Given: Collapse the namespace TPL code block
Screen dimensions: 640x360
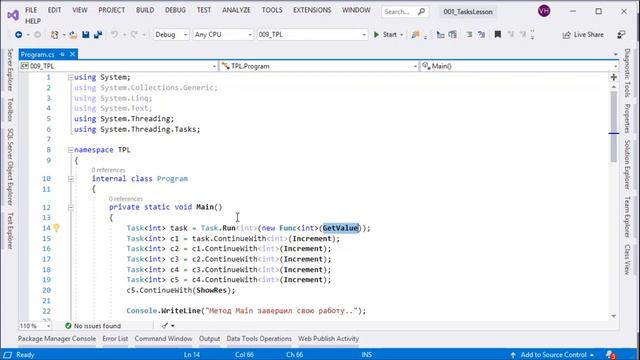Looking at the screenshot, I should pos(71,150).
